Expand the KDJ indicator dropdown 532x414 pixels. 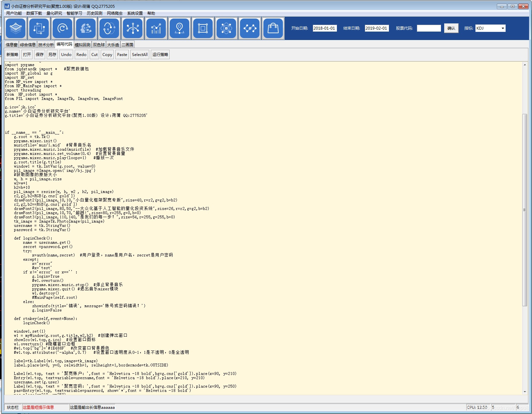[x=503, y=28]
